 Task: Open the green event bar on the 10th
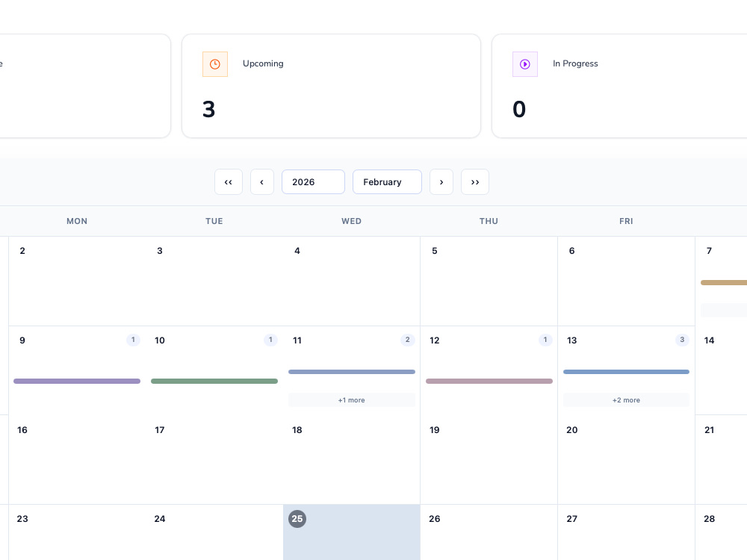pos(214,381)
